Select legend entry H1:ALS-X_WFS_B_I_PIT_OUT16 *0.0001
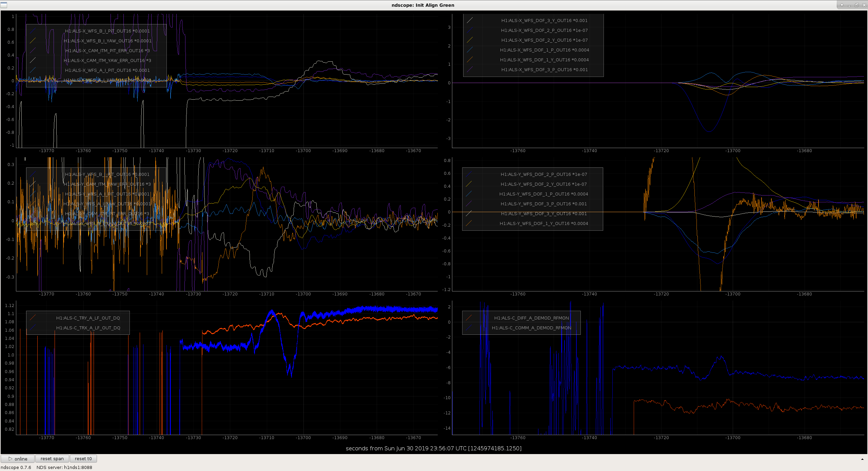The width and height of the screenshot is (868, 471). coord(107,31)
